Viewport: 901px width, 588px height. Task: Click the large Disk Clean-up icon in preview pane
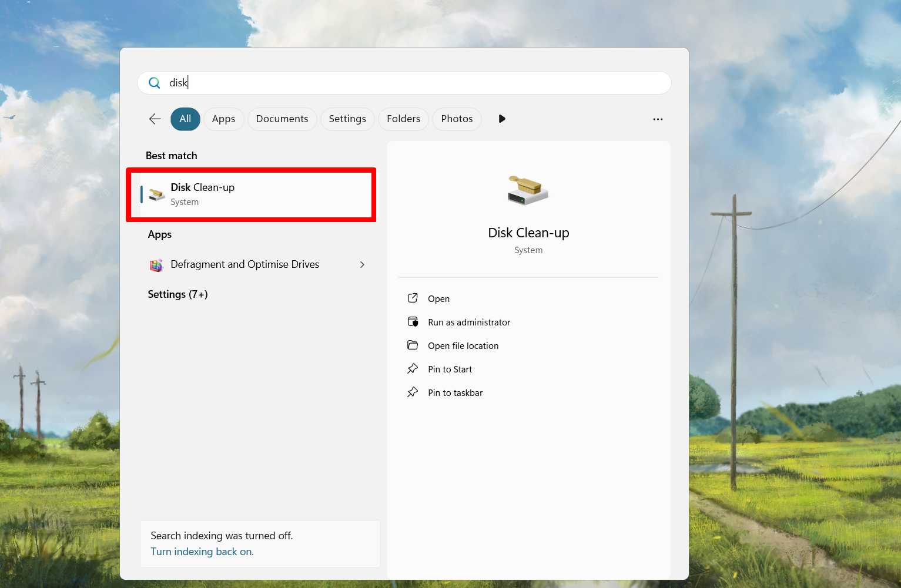527,190
